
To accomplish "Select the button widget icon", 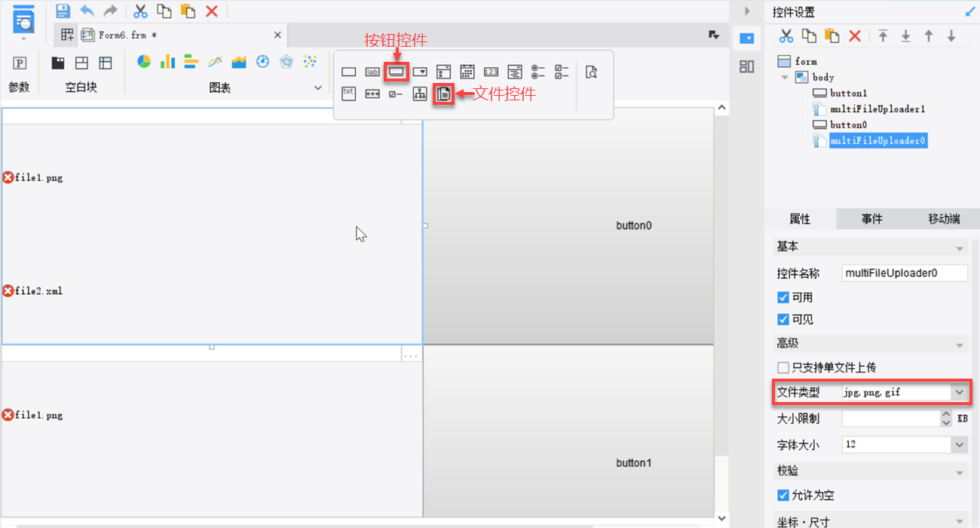I will [x=397, y=72].
